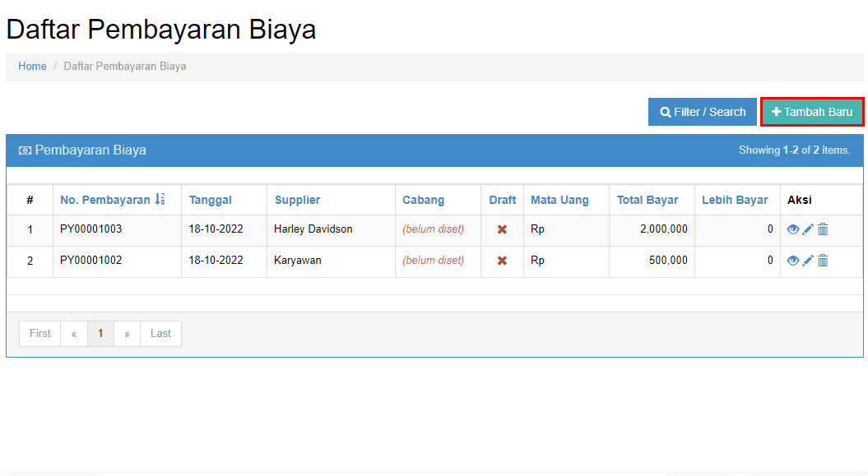Go to Home breadcrumb link
The image size is (868, 476).
click(x=32, y=67)
